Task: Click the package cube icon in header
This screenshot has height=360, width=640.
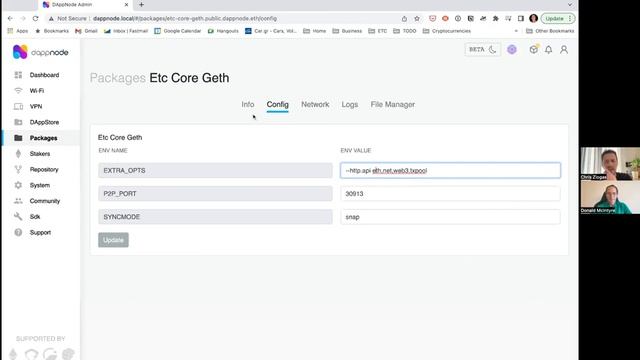Action: pyautogui.click(x=533, y=50)
